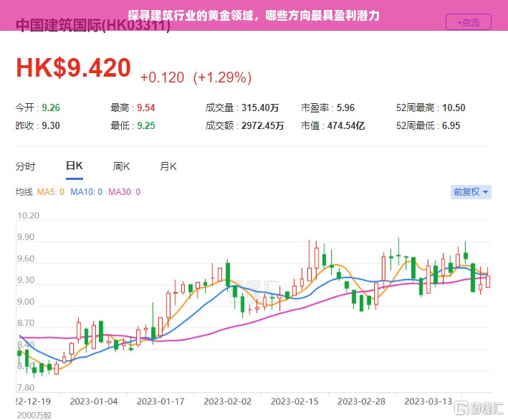The width and height of the screenshot is (508, 420).
Task: Click the 市值 value 474.54亿
Action: pos(346,125)
